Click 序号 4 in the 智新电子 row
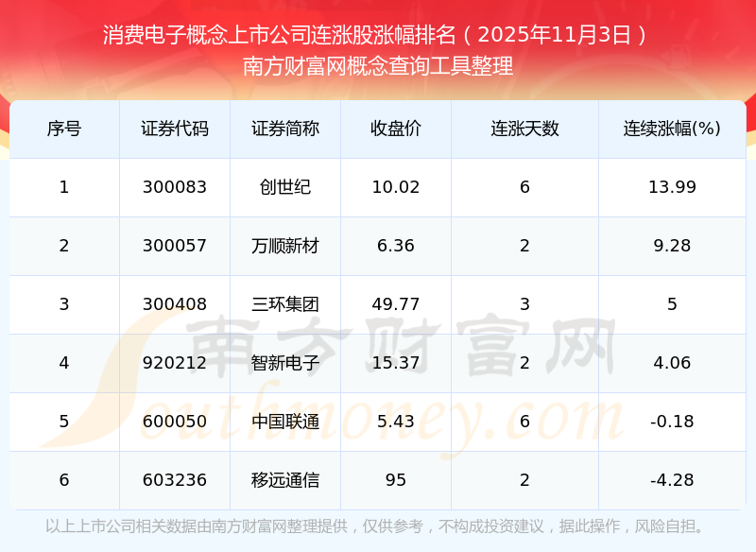The width and height of the screenshot is (756, 552). 64,363
